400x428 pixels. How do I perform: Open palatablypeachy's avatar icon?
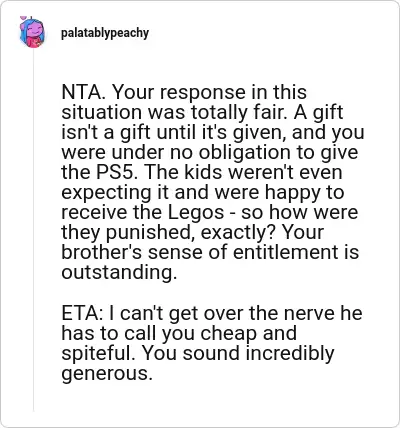(32, 32)
